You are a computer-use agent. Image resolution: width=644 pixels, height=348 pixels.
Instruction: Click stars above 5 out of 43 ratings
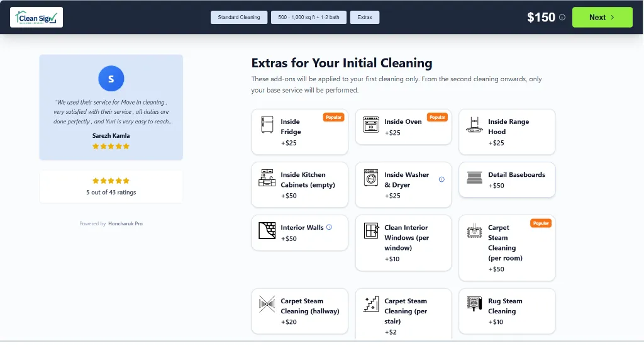pos(111,181)
